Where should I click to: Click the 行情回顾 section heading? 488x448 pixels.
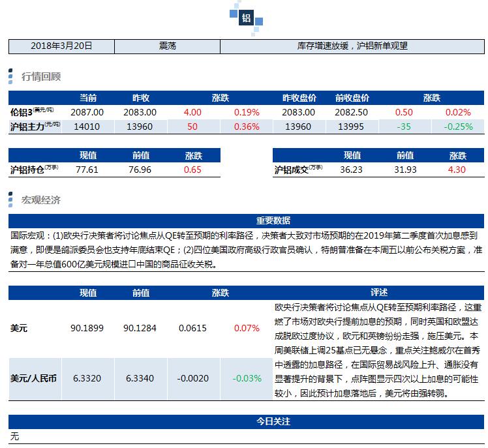(41, 76)
